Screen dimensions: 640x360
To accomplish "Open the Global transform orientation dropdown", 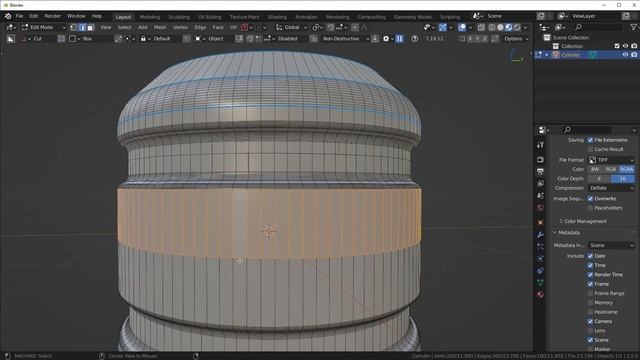I will (291, 27).
